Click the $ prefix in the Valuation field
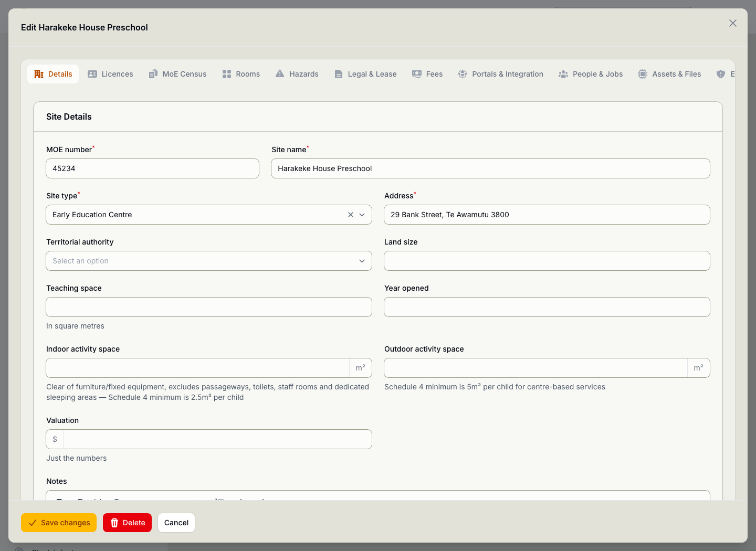This screenshot has height=551, width=756. click(55, 439)
